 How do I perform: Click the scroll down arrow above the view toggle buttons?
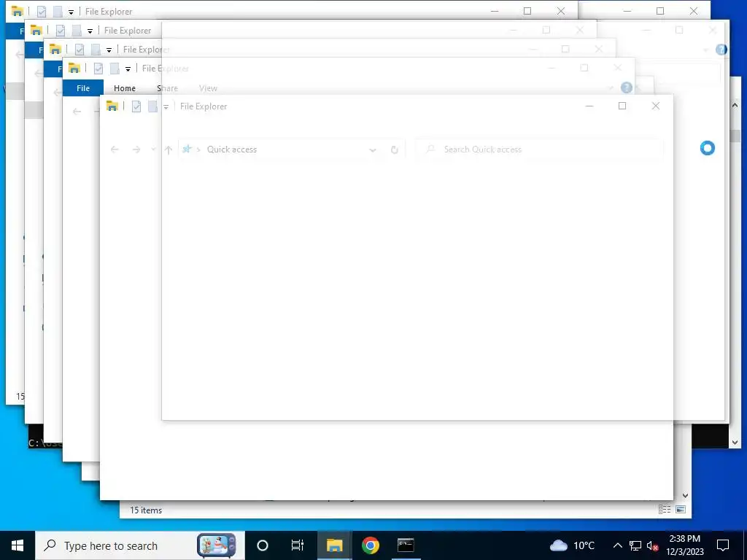click(686, 496)
